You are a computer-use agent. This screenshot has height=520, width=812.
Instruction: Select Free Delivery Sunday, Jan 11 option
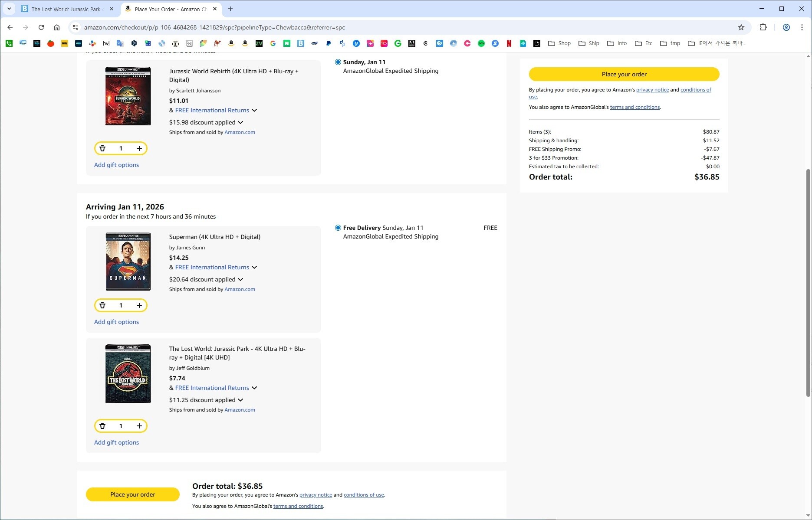point(338,228)
